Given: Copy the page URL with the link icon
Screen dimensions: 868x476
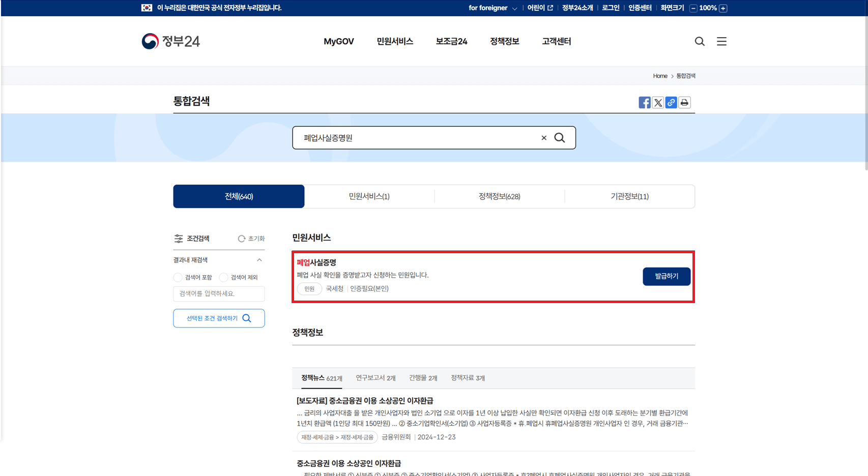Looking at the screenshot, I should 671,102.
